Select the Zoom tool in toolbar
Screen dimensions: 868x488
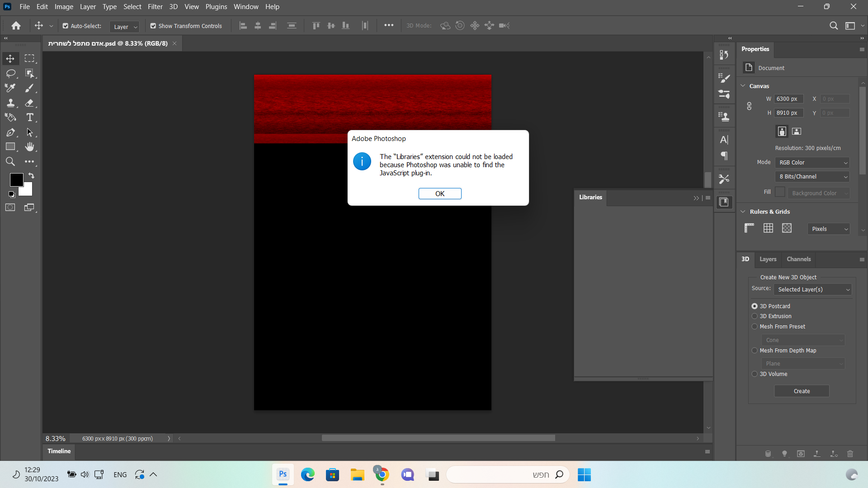click(x=10, y=162)
